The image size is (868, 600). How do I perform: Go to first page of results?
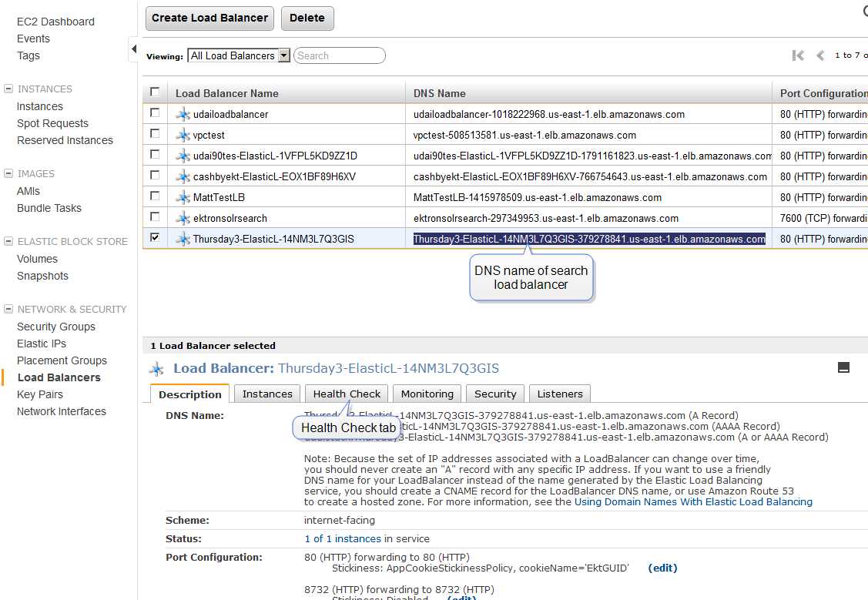click(798, 55)
